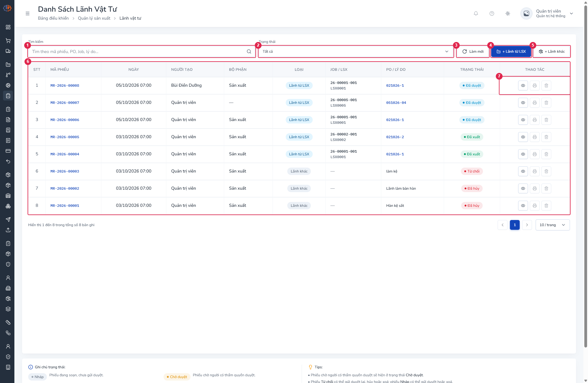Viewport: 588px width, 383px height.
Task: Open paper-plane send icon in sidebar
Action: click(8, 220)
